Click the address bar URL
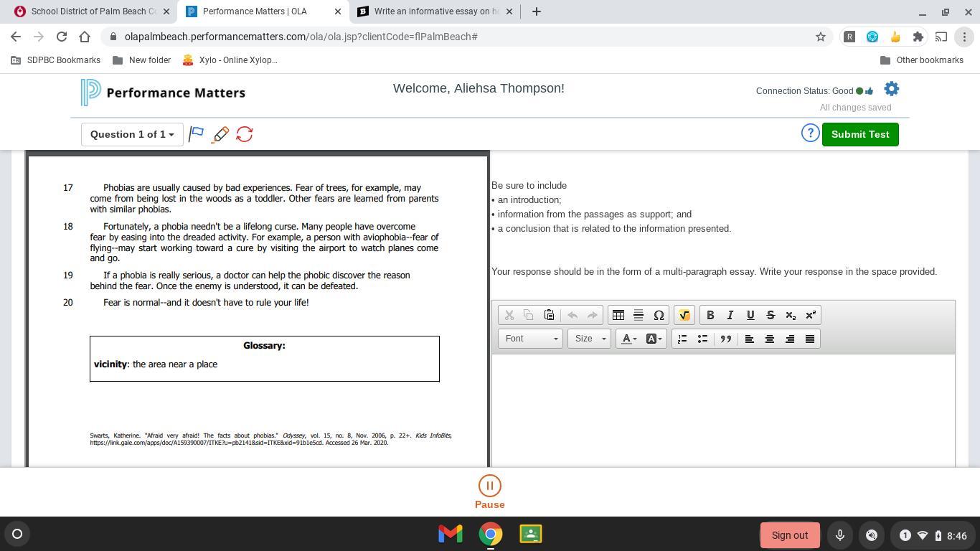Viewport: 980px width, 551px height. click(x=301, y=37)
